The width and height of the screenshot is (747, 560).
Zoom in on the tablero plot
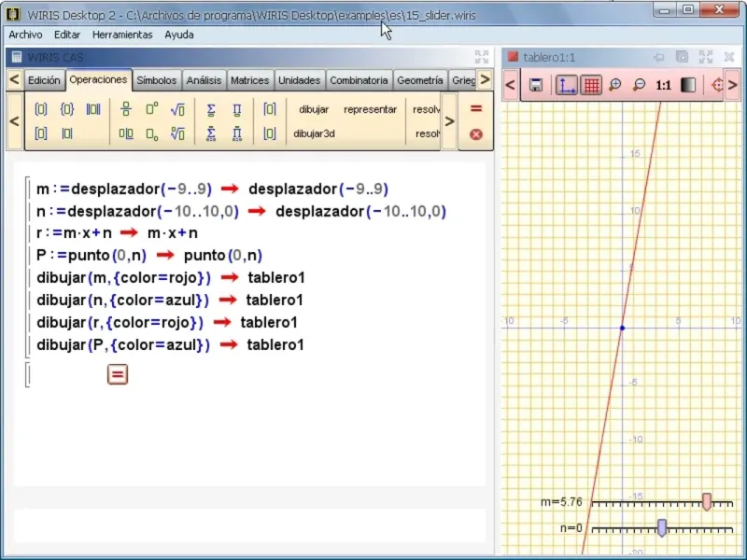click(x=615, y=85)
